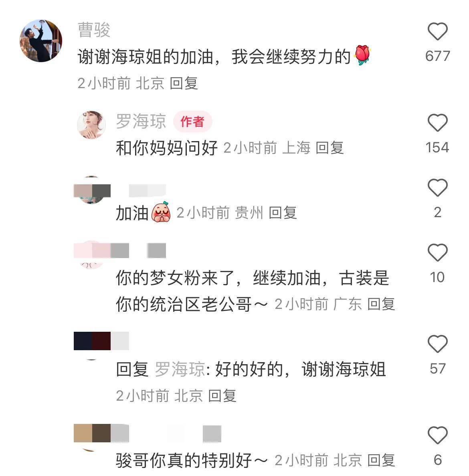This screenshot has width=469, height=476.
Task: Reply to 好的好的 comment from 北京
Action: (x=222, y=395)
